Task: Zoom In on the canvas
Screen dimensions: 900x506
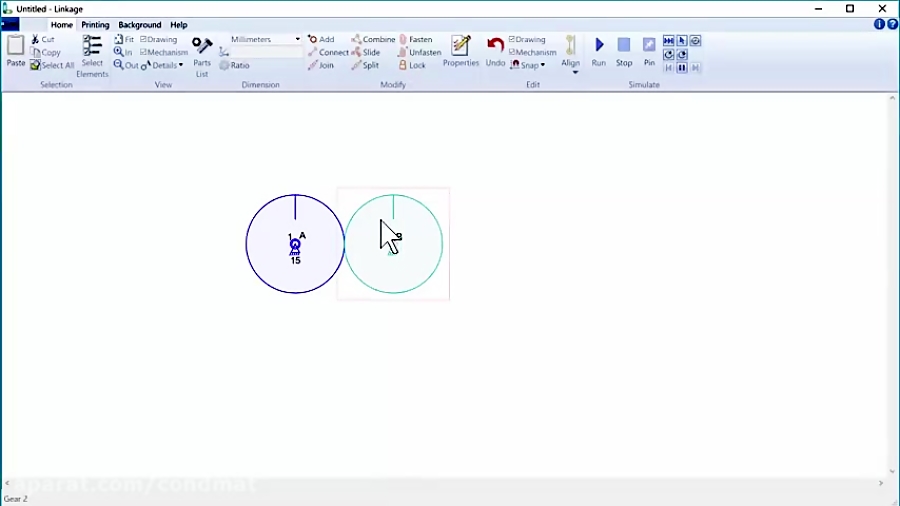Action: coord(123,52)
